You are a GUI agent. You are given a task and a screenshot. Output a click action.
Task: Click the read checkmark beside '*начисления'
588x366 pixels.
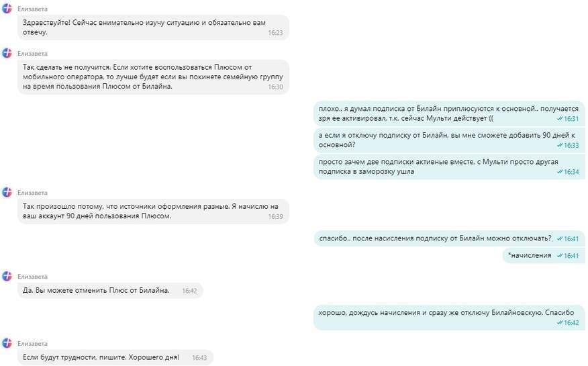(560, 256)
